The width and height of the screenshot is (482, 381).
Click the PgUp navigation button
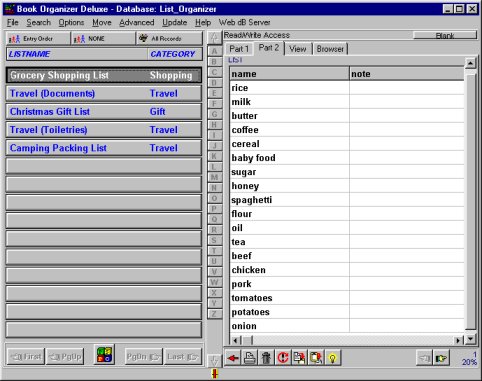tap(65, 357)
